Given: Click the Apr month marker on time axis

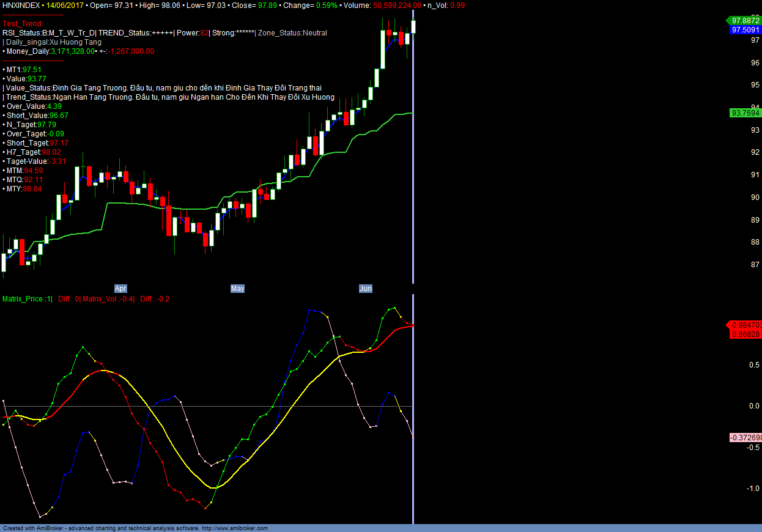Looking at the screenshot, I should [x=121, y=289].
